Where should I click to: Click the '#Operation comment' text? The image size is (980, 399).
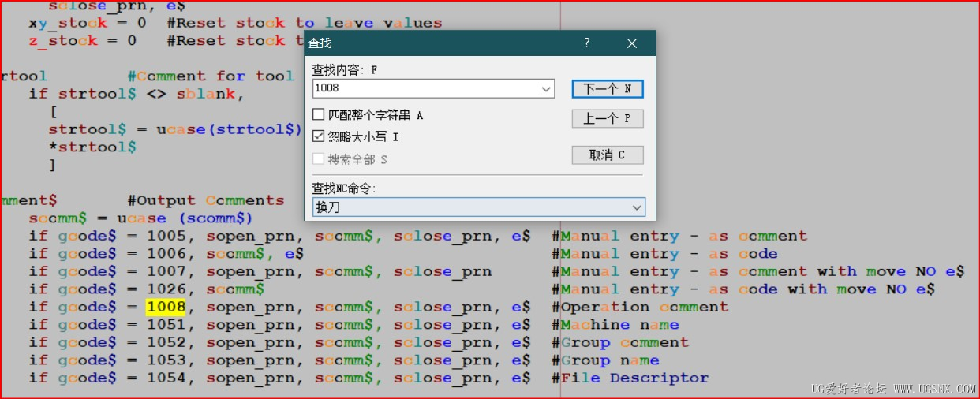640,307
